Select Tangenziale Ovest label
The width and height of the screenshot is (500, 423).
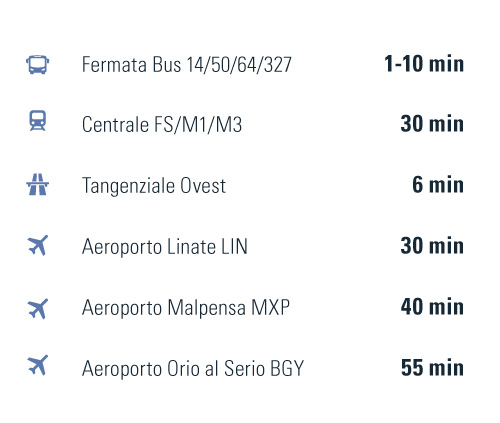coord(154,186)
